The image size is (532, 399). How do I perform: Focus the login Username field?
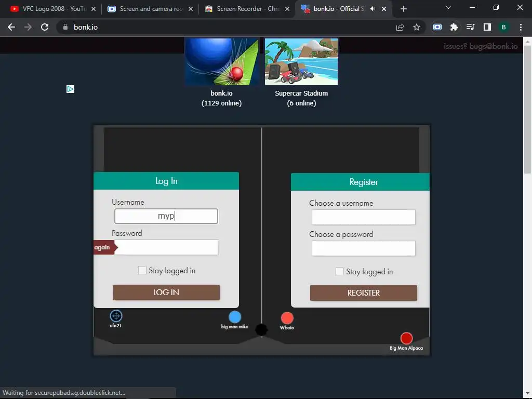tap(166, 216)
